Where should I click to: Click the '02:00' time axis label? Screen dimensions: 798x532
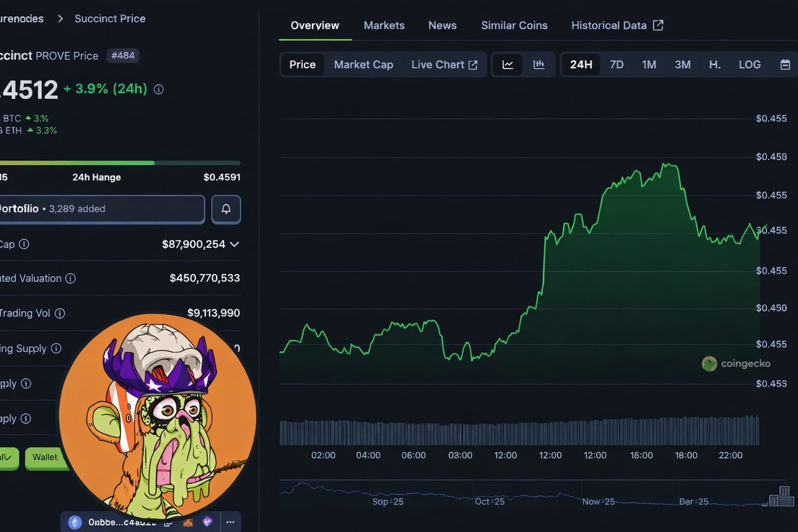click(323, 456)
